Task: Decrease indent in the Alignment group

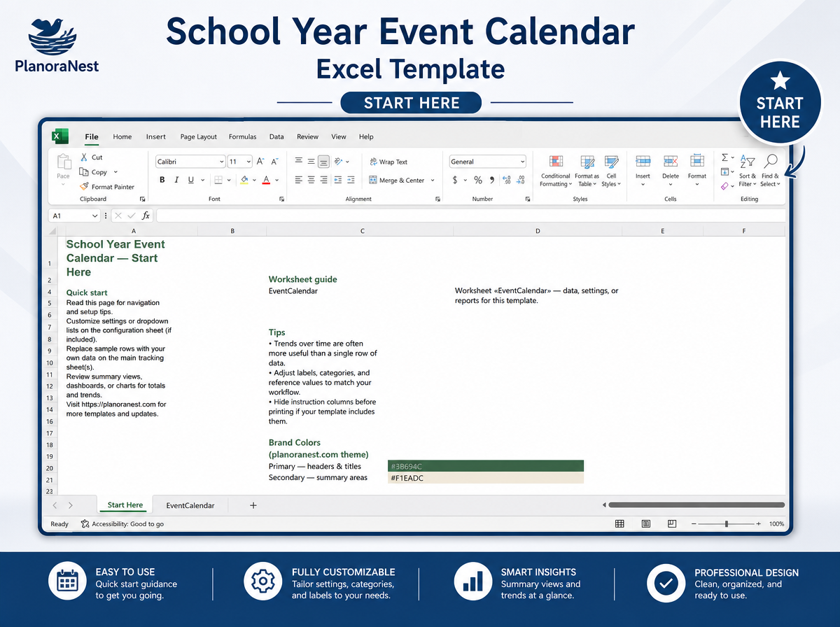Action: click(x=338, y=180)
